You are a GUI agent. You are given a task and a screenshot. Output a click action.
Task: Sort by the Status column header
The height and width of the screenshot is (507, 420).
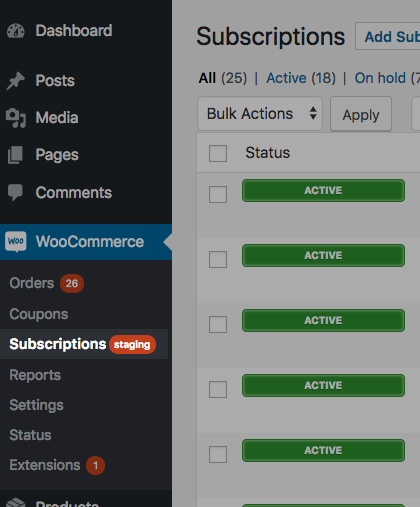[268, 153]
